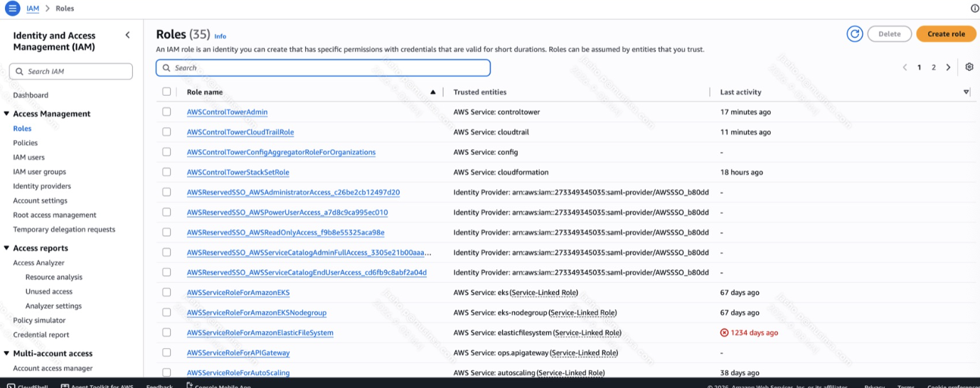This screenshot has height=388, width=980.
Task: Tick checkbox for AWSControlTowerConfigAggregatorRoleForOrganizations
Action: pyautogui.click(x=166, y=151)
